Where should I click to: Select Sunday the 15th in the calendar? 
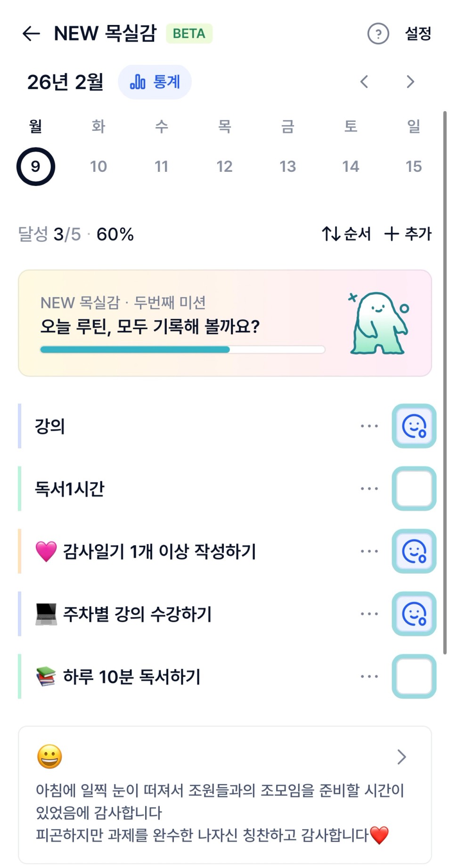click(413, 166)
